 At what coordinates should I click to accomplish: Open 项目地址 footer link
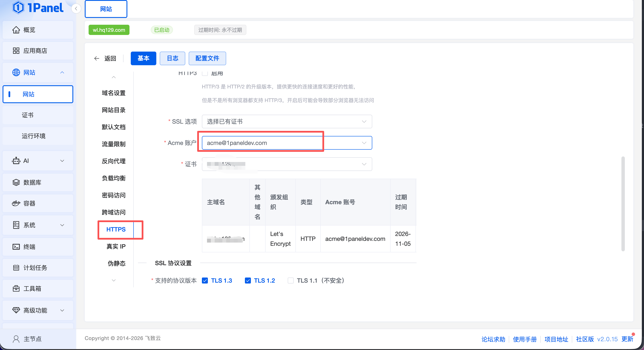(556, 339)
